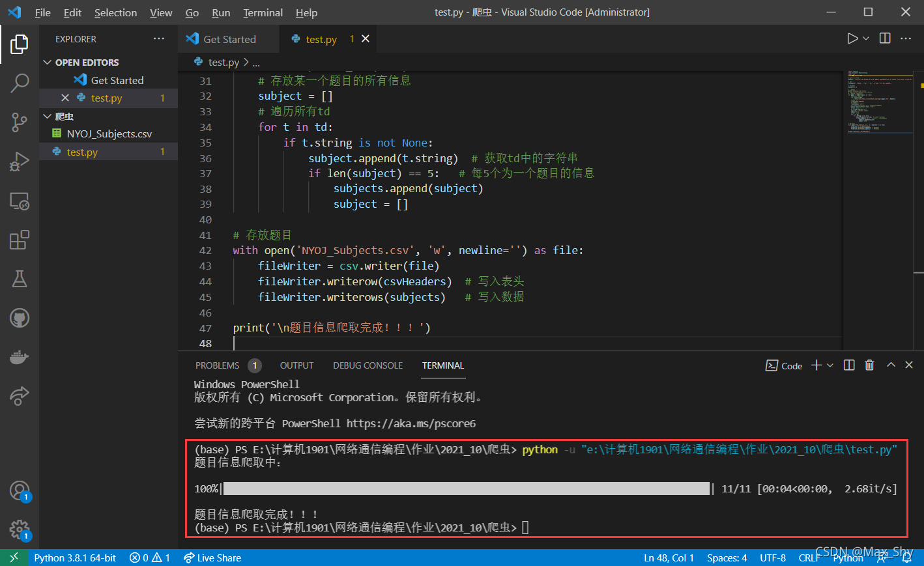Start Live Share from status bar
924x566 pixels.
(212, 558)
